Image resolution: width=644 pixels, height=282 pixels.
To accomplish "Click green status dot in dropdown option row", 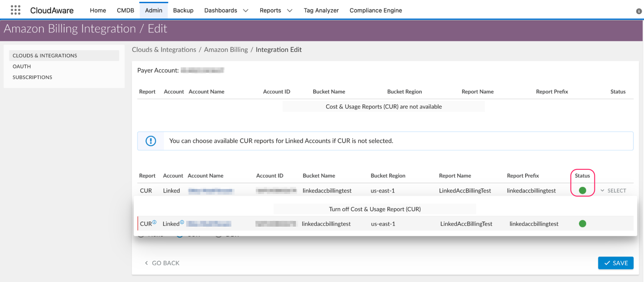I will tap(582, 224).
